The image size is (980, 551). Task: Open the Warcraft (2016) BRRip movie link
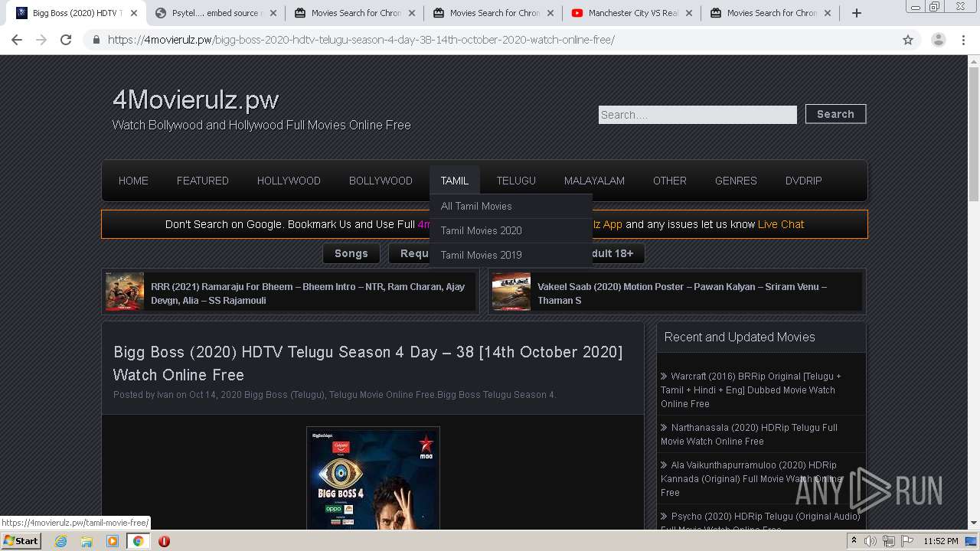751,390
